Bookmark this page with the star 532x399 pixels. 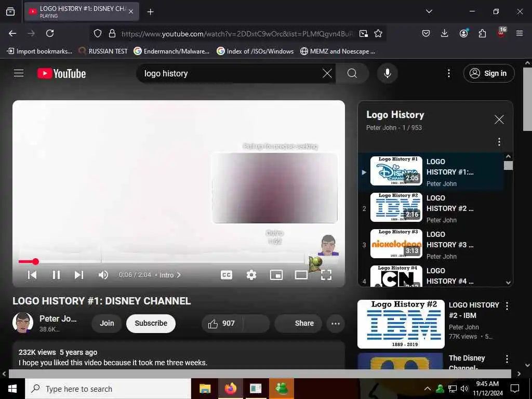378,33
